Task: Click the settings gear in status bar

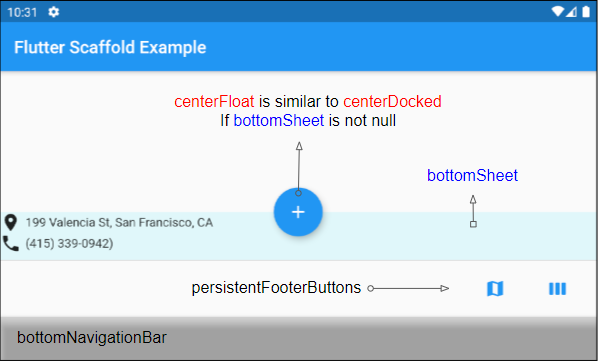Action: coord(53,12)
